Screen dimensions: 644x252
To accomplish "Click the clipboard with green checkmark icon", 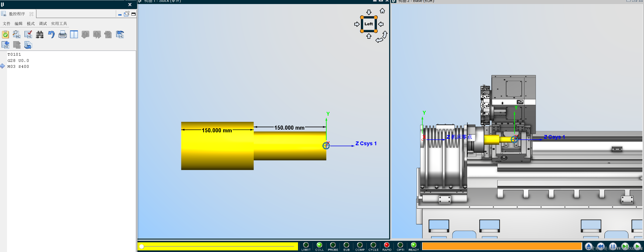I will (x=5, y=34).
